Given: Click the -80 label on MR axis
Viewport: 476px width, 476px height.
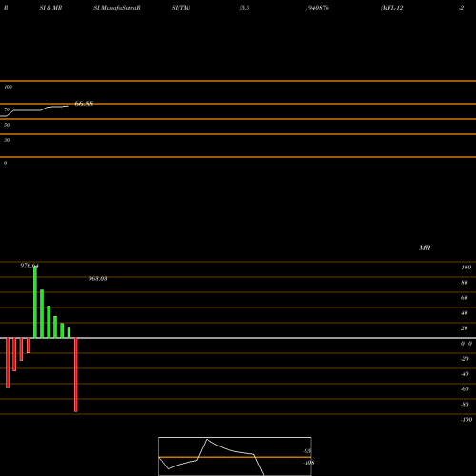Looking at the screenshot, I should click(465, 405).
